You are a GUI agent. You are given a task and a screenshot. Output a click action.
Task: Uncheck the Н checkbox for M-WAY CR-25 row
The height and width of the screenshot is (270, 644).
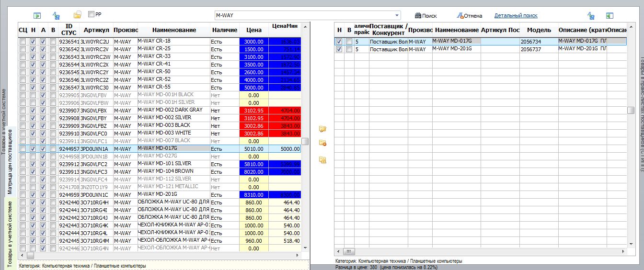click(x=33, y=49)
